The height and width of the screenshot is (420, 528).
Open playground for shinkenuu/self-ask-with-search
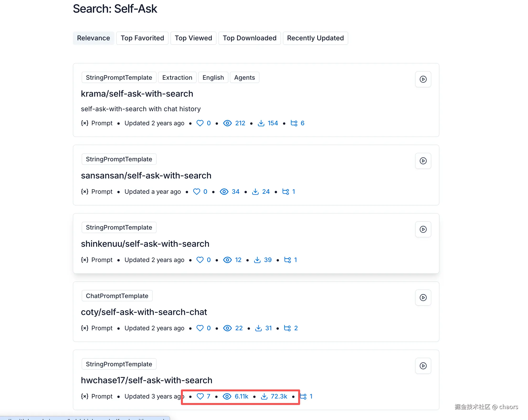(423, 230)
